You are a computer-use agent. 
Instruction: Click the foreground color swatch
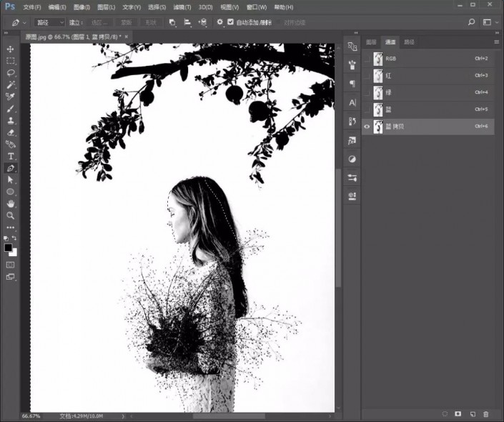[9, 247]
